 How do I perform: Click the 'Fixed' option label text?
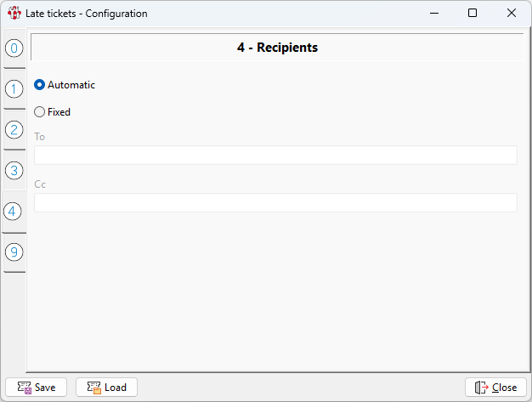(59, 111)
